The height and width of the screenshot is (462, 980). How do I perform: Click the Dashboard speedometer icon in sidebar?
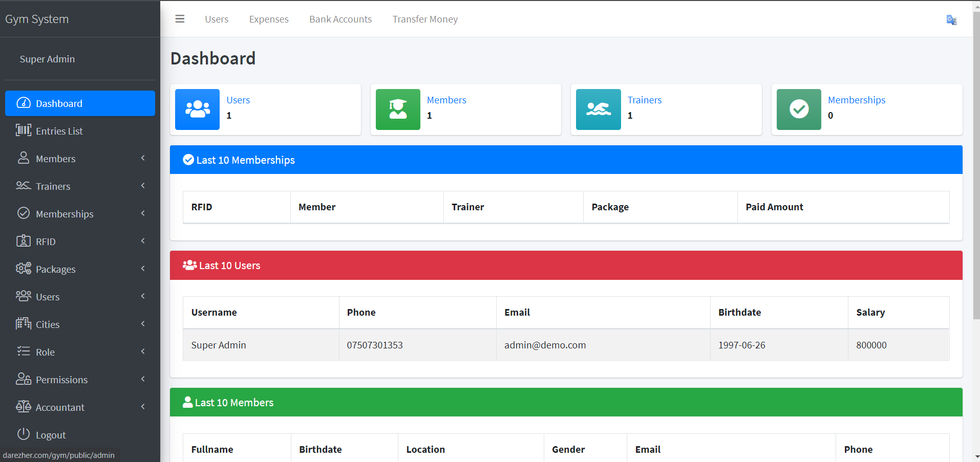tap(24, 103)
